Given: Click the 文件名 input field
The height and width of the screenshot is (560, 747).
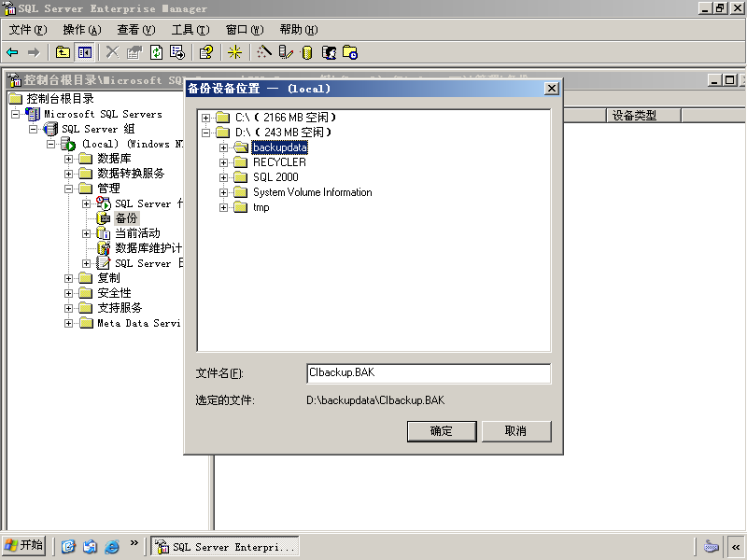Looking at the screenshot, I should pyautogui.click(x=429, y=372).
